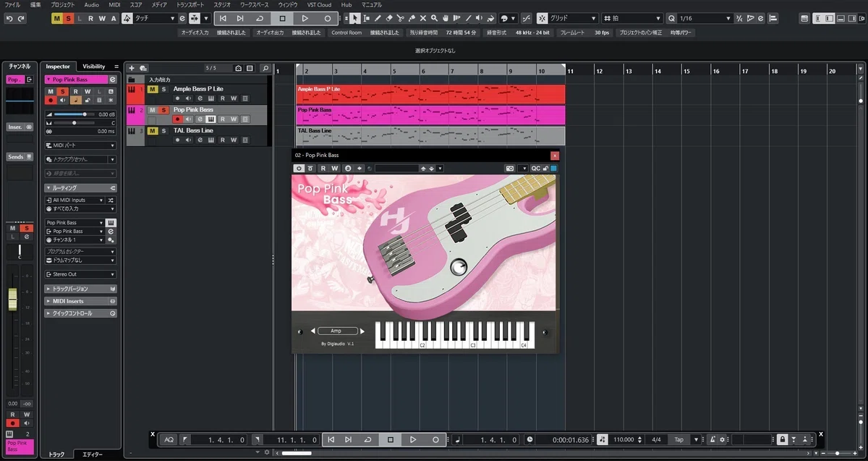Viewport: 868px width, 461px height.
Task: Click the Add Track plus icon
Action: (132, 68)
